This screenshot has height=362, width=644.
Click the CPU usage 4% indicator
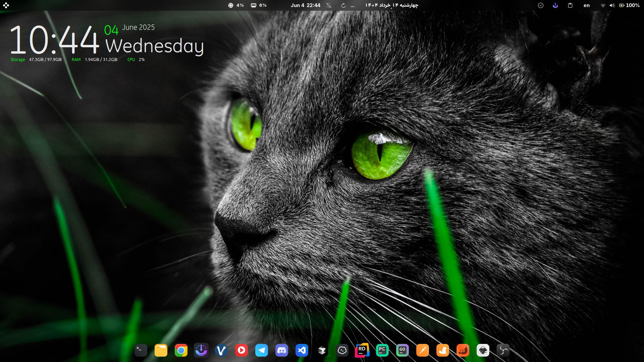tap(236, 5)
